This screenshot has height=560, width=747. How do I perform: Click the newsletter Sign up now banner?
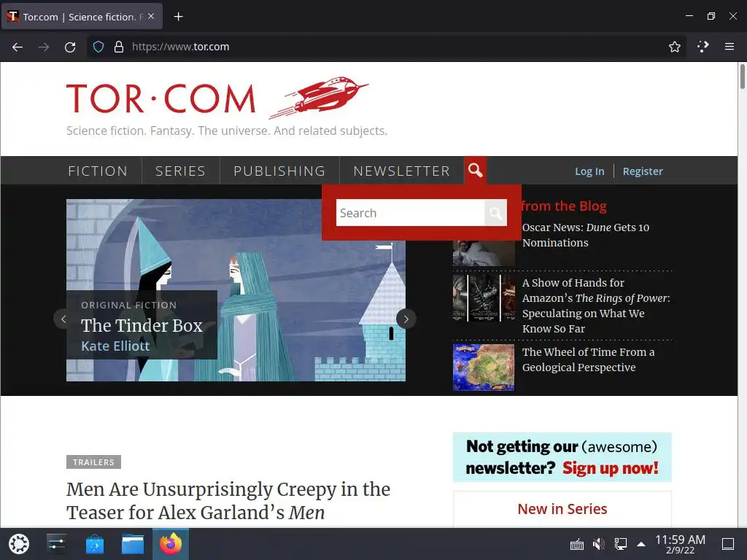tap(562, 457)
